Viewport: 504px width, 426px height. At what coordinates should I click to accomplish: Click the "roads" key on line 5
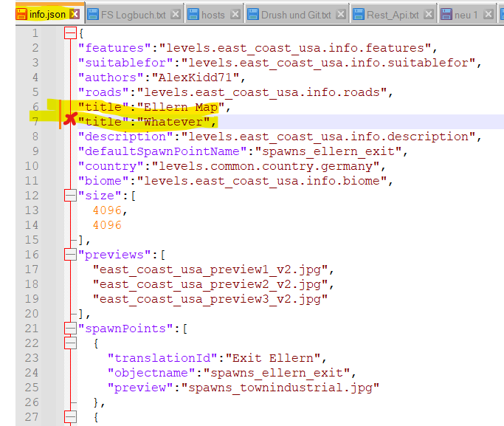point(103,92)
